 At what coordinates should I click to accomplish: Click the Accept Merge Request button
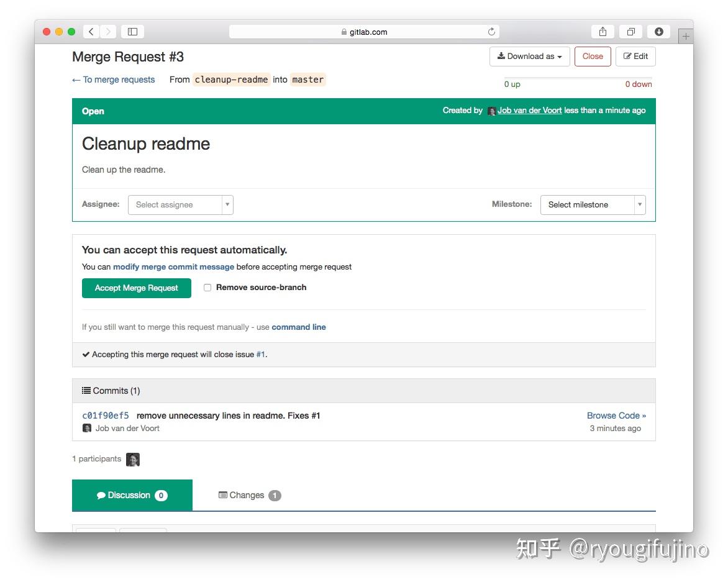(136, 288)
